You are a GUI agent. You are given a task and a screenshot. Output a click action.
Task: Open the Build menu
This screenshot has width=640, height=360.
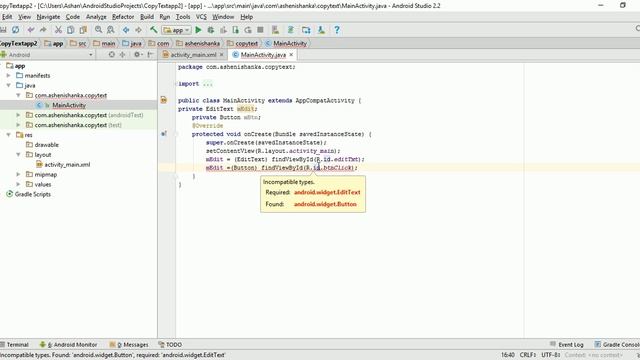pyautogui.click(x=147, y=17)
